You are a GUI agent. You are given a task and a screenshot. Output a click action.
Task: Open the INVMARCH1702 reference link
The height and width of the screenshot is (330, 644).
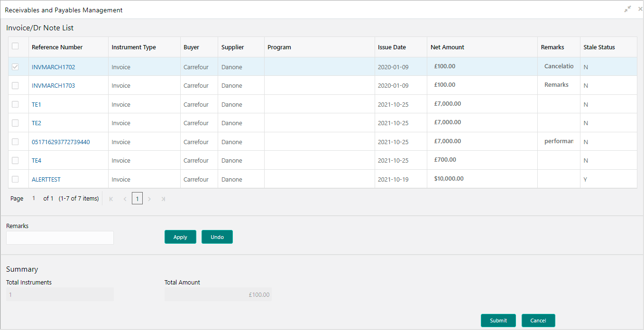pyautogui.click(x=53, y=67)
